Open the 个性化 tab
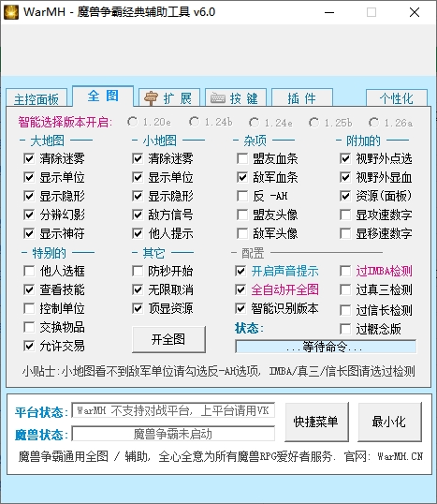The width and height of the screenshot is (437, 504). click(397, 98)
